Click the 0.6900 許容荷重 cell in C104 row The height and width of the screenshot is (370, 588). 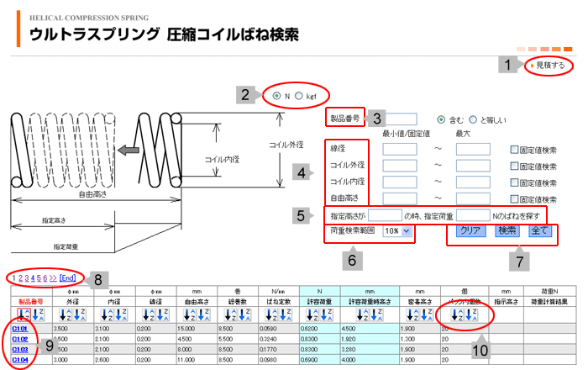coord(320,360)
